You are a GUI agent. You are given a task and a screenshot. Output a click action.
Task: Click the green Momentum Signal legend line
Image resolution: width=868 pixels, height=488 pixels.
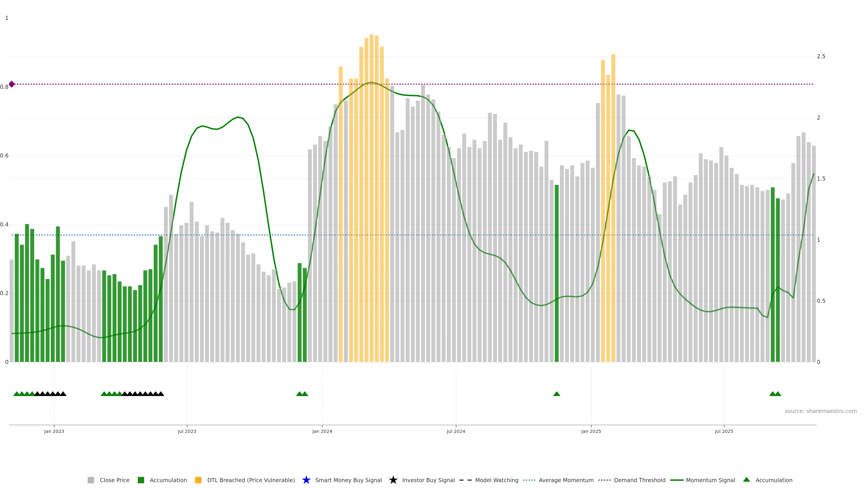(x=677, y=480)
